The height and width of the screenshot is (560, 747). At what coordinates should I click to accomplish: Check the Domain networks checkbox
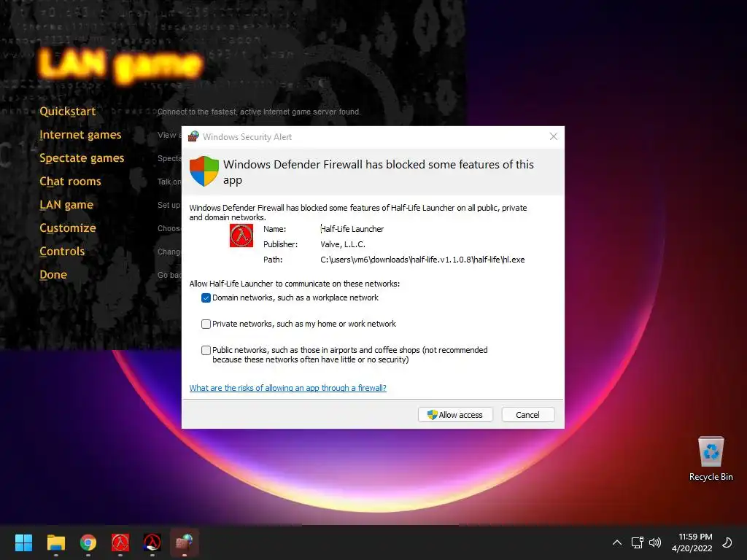click(206, 298)
